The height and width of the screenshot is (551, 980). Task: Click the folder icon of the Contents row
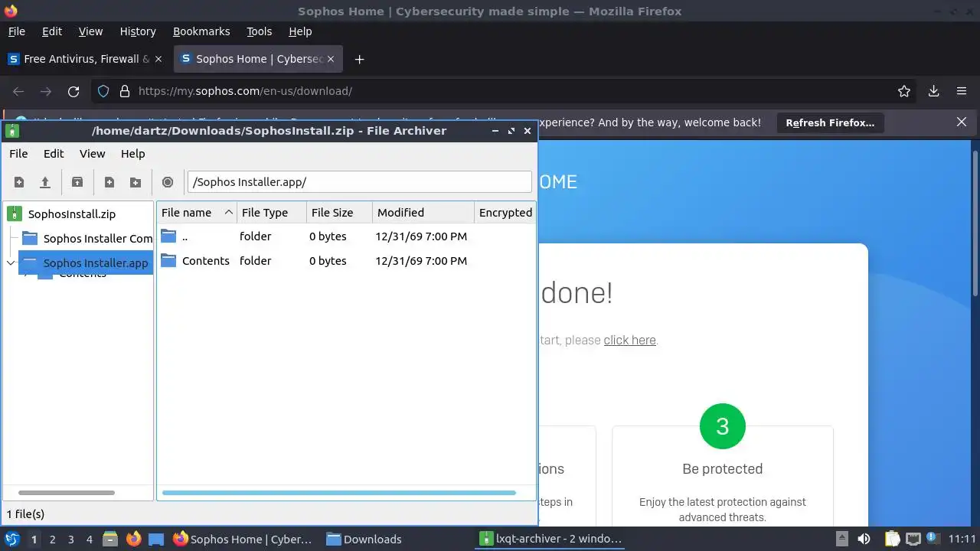(168, 260)
